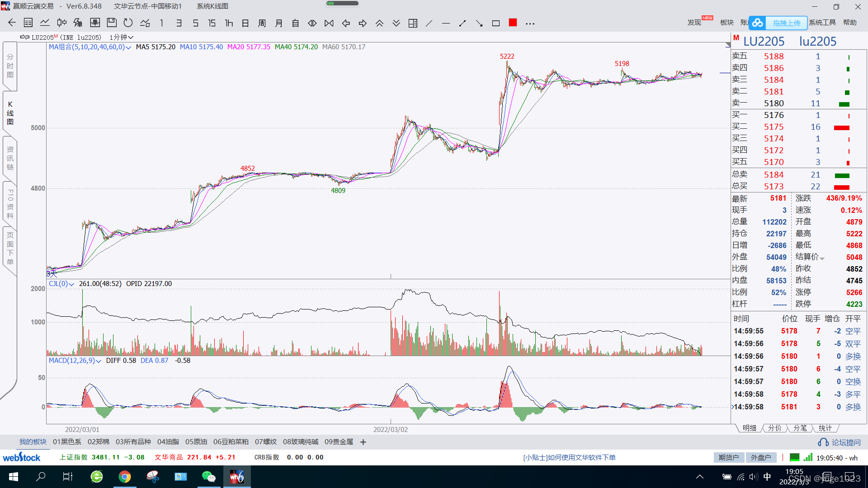Select the diagonal line drawing tool

click(429, 23)
